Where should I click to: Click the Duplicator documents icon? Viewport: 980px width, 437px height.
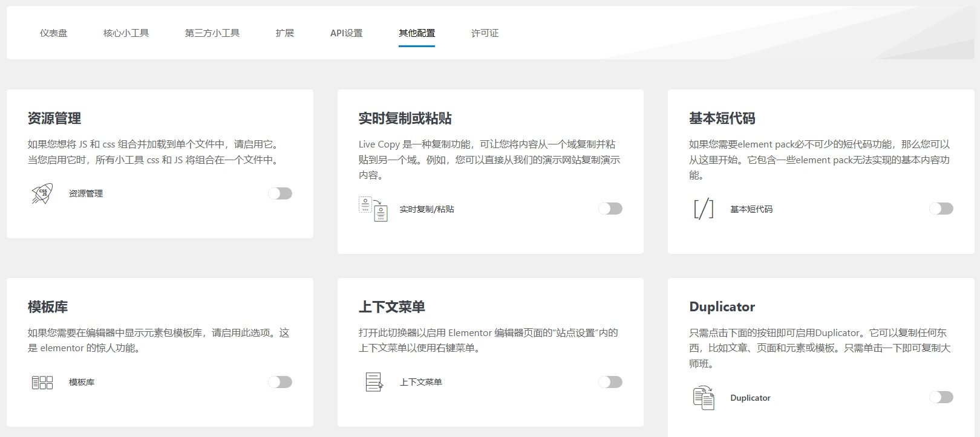(x=704, y=398)
